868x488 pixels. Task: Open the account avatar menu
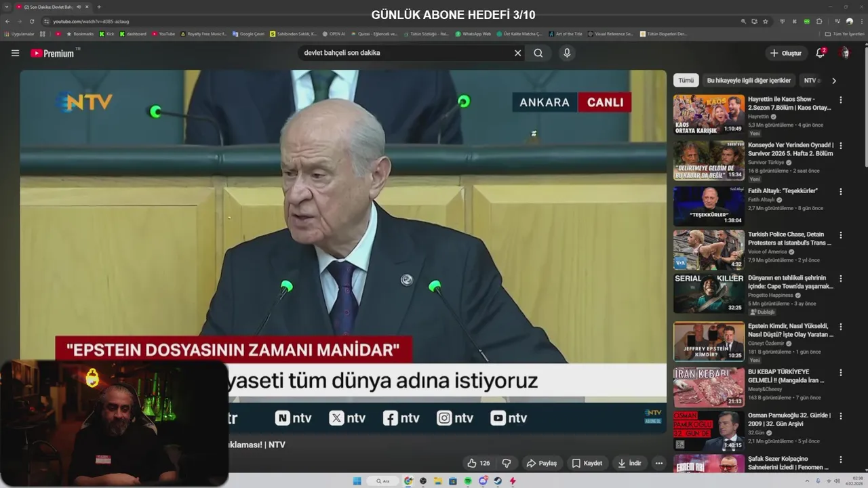[x=844, y=53]
